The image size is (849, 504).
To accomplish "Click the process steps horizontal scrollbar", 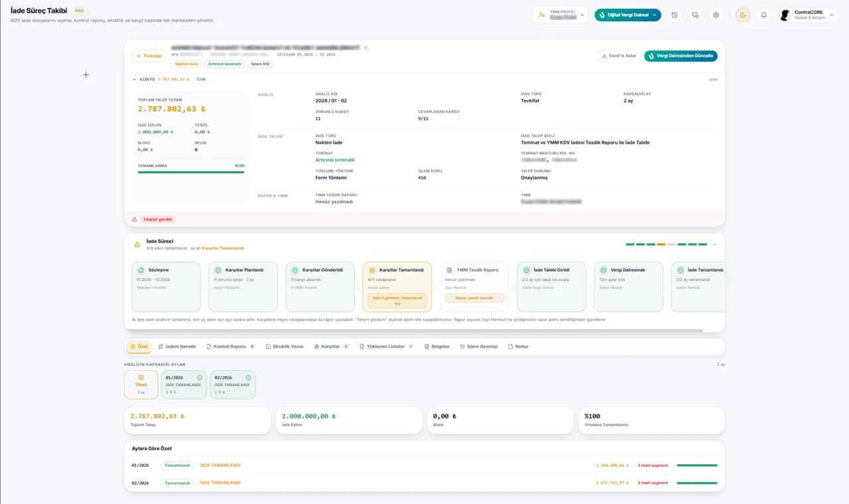I will click(417, 330).
